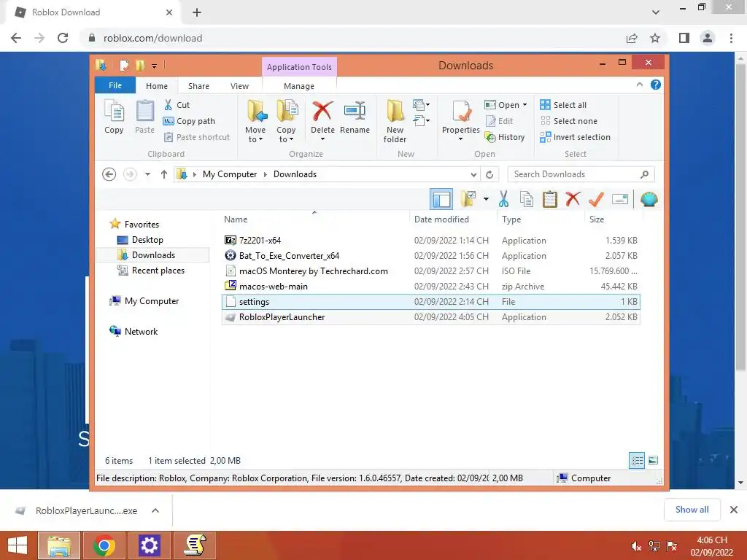Click Copy path in the Clipboard group
The height and width of the screenshot is (560, 747).
tap(189, 121)
